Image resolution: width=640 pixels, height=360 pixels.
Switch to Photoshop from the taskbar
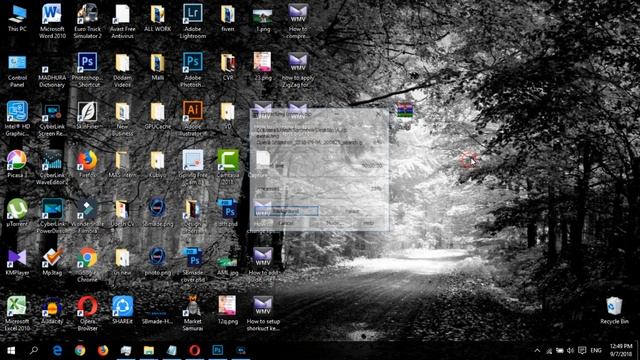(218, 351)
